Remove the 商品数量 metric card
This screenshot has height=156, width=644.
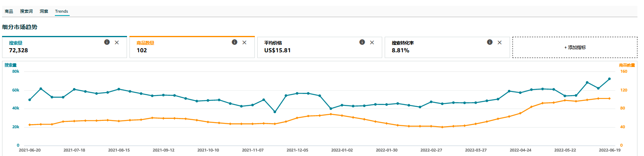pos(244,42)
